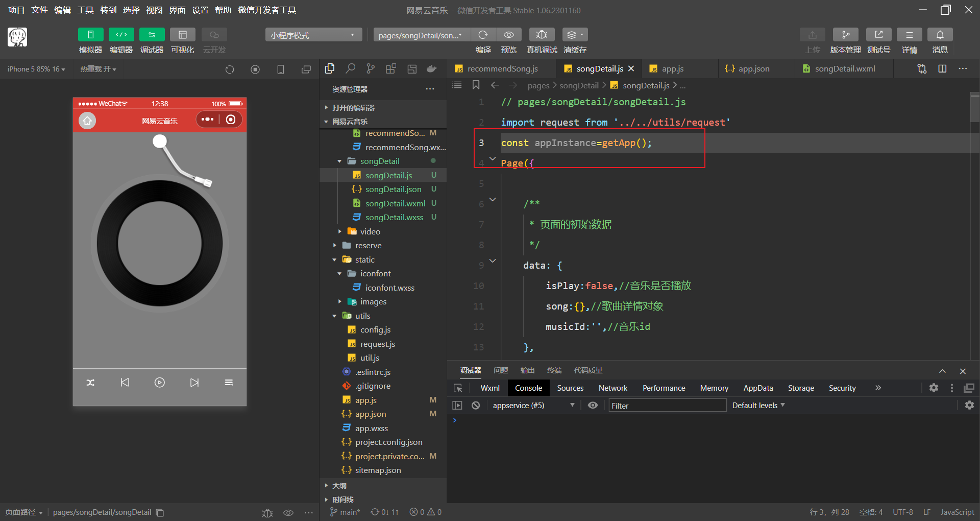This screenshot has height=521, width=980.
Task: Open the extensions blocks icon in sidebar
Action: point(391,68)
